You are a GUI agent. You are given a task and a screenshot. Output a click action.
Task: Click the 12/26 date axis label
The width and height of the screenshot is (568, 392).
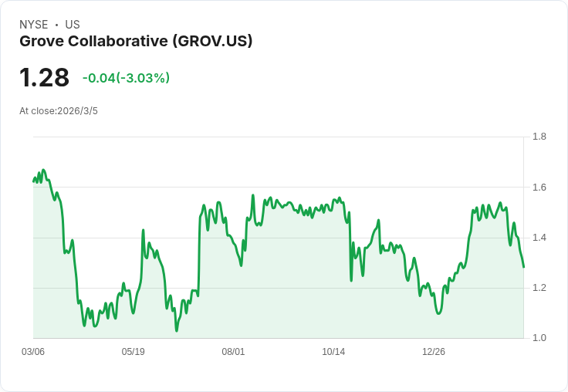pyautogui.click(x=434, y=352)
